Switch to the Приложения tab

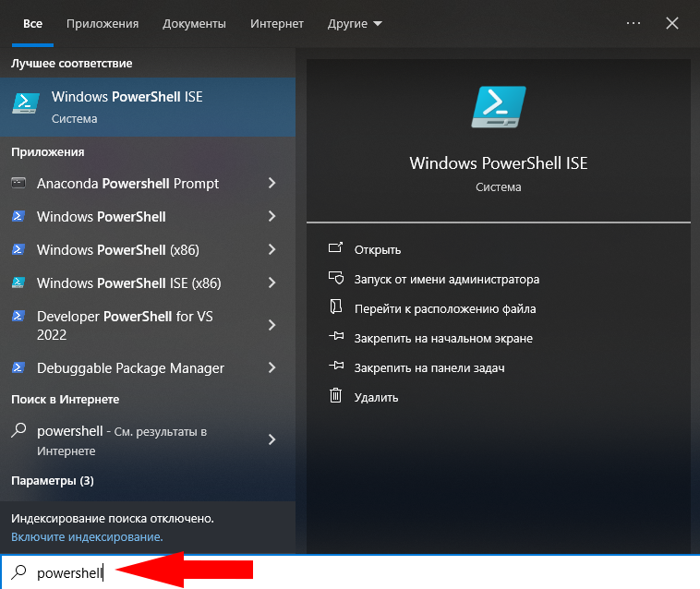[x=103, y=23]
